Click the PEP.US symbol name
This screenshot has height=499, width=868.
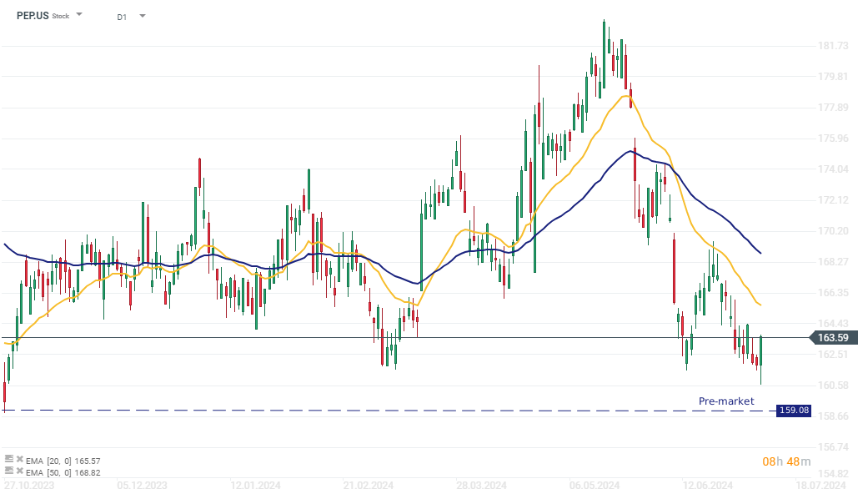[x=33, y=16]
